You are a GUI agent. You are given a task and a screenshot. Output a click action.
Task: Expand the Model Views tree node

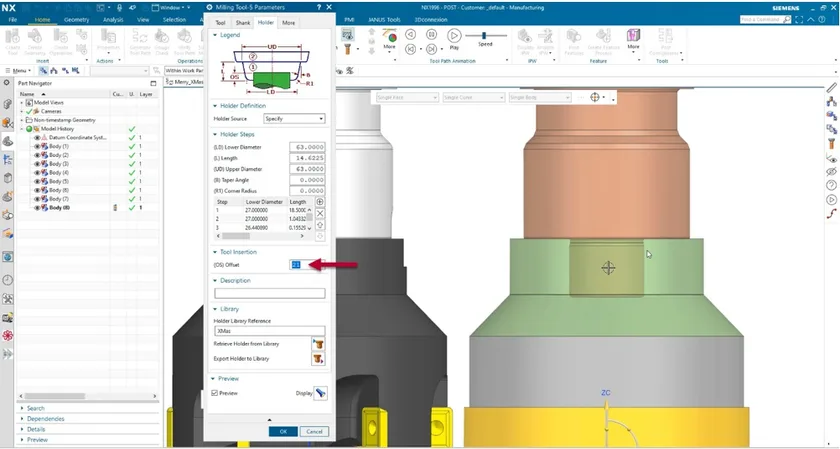click(x=22, y=102)
